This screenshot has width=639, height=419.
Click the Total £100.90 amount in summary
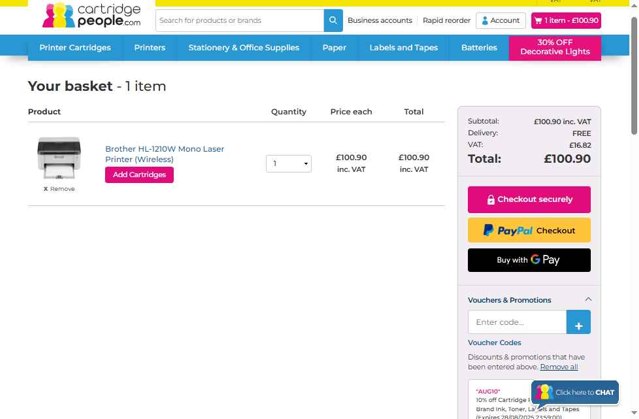tap(567, 159)
